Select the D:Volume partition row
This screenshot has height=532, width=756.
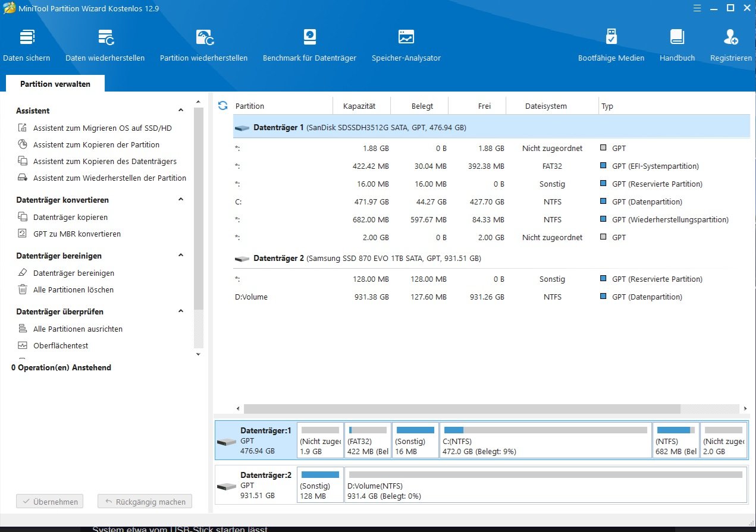tap(491, 297)
